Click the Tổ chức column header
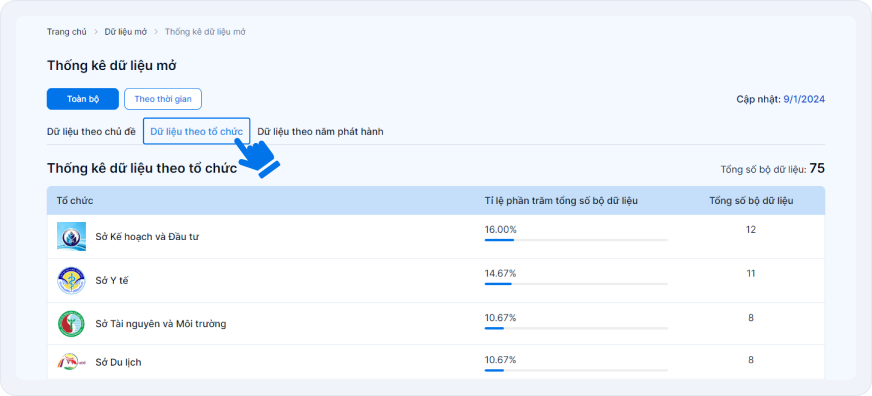Image resolution: width=872 pixels, height=396 pixels. [75, 201]
